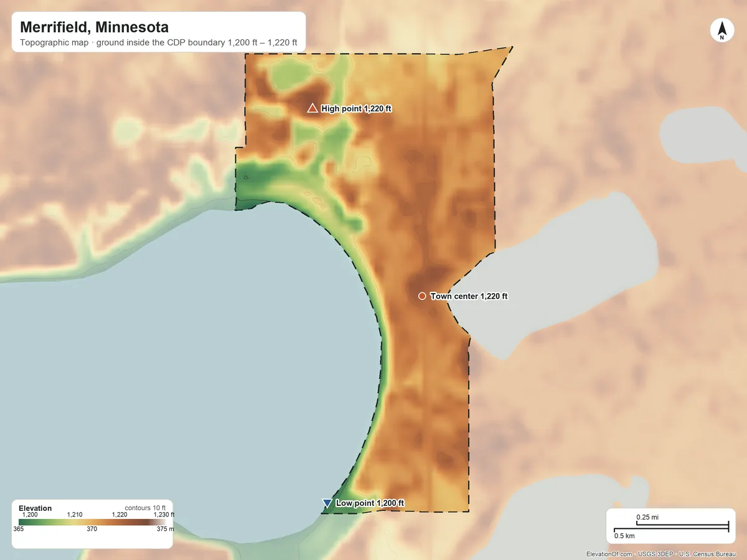Click the High point triangle marker

(312, 108)
